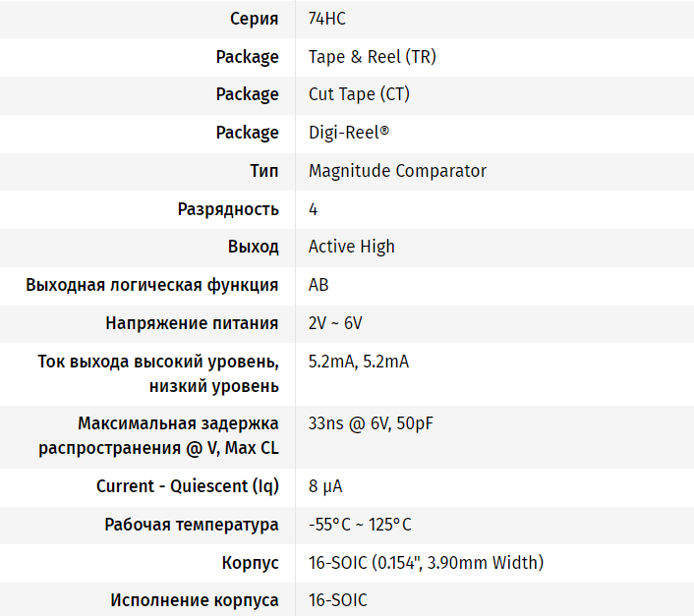Select the "AB" logic function value
The image size is (694, 616).
coord(318,285)
